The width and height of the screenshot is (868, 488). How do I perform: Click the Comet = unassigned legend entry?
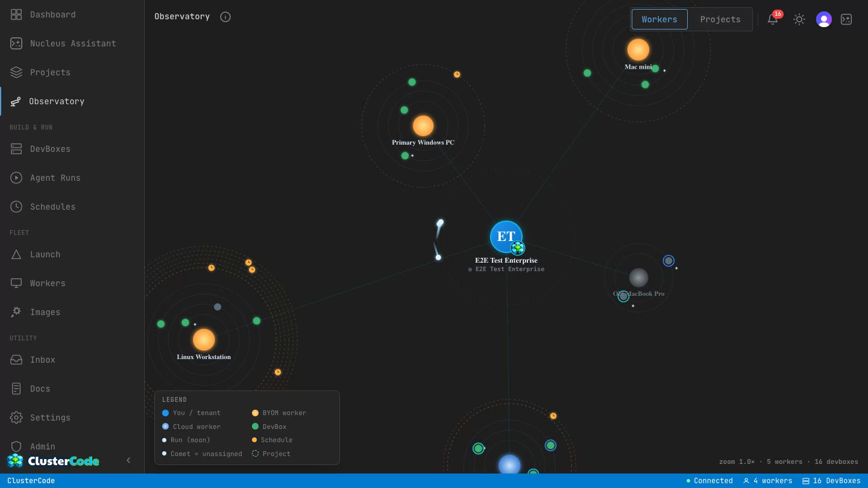[x=202, y=454]
